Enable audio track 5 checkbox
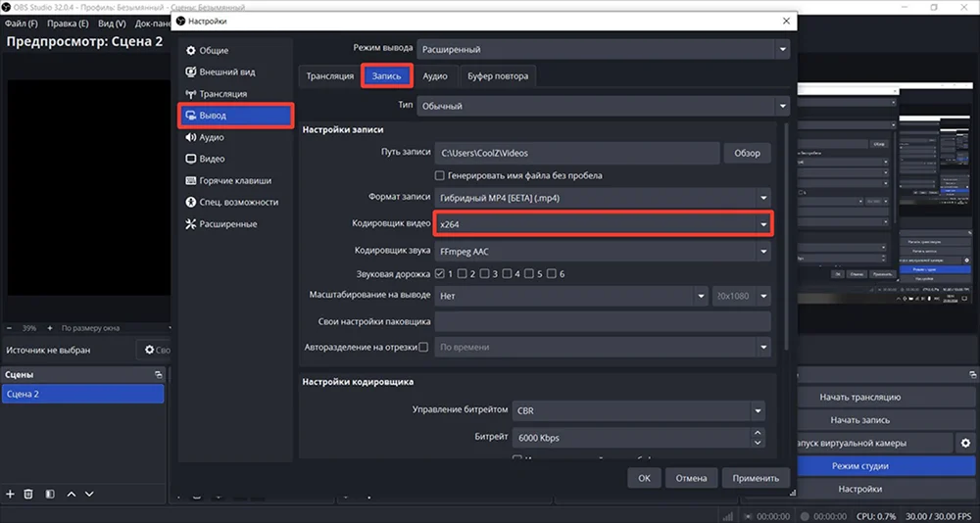The image size is (980, 523). [529, 273]
